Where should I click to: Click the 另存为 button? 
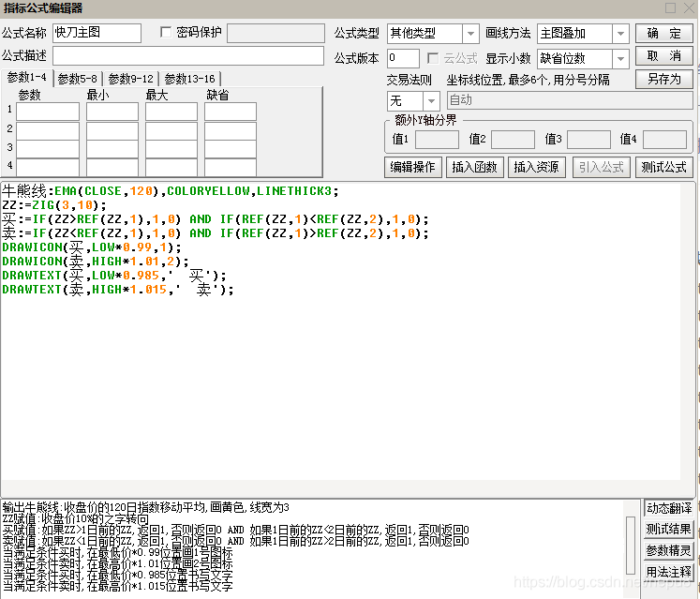(663, 79)
